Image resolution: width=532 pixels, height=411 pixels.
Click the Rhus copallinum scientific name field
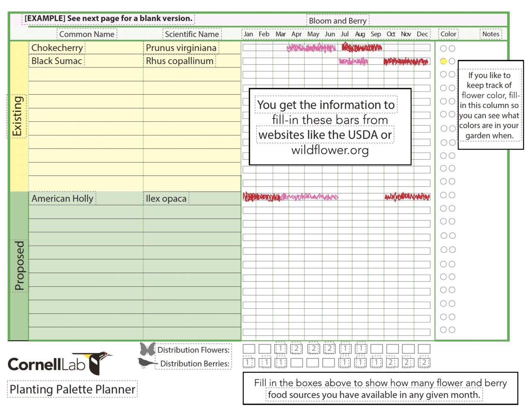(x=180, y=61)
